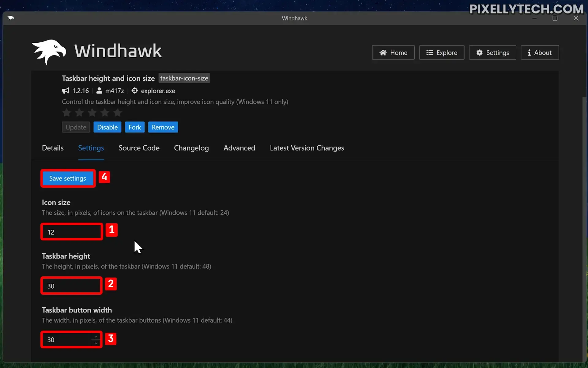Click the Windhawk eagle logo
The width and height of the screenshot is (588, 368).
[x=49, y=52]
